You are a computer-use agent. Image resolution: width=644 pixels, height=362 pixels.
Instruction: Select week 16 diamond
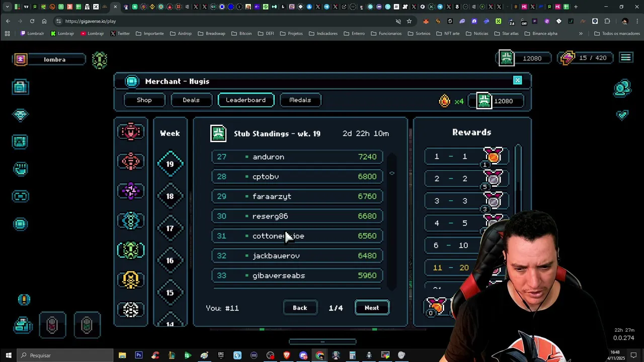tap(170, 260)
